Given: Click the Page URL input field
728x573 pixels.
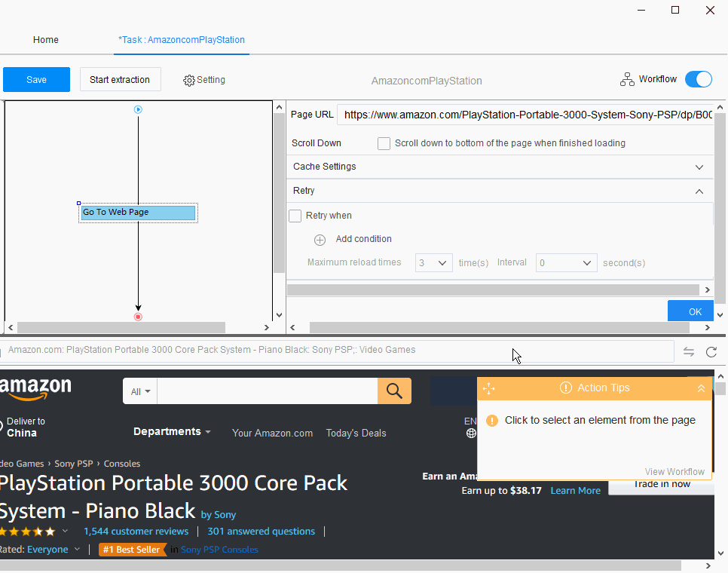Looking at the screenshot, I should [x=525, y=115].
